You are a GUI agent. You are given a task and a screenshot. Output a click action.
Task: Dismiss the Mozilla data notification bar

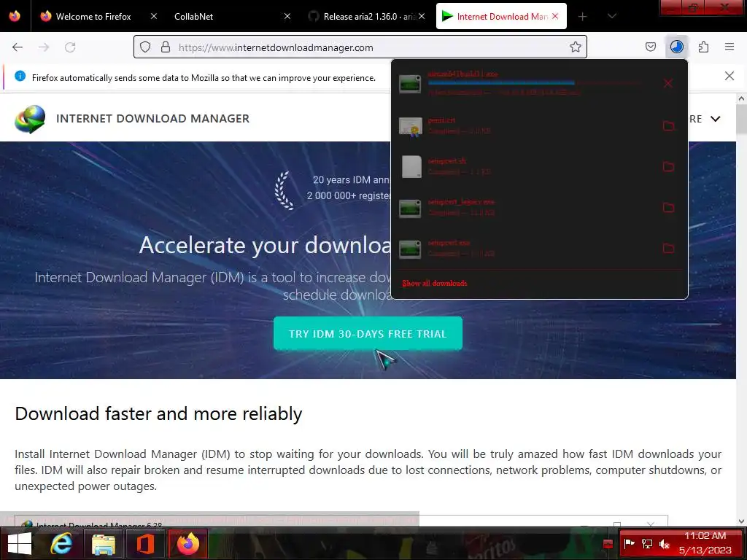coord(729,76)
